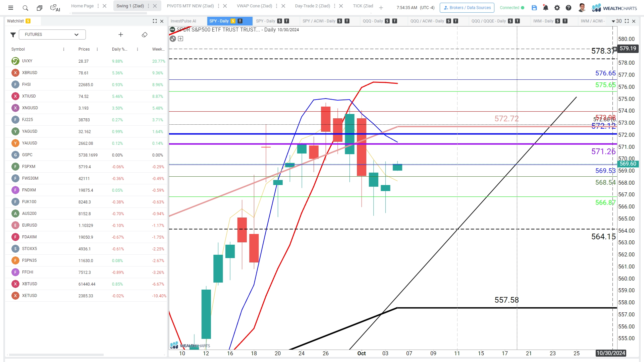The width and height of the screenshot is (644, 362).
Task: Click the watchlist eraser icon
Action: [x=145, y=35]
